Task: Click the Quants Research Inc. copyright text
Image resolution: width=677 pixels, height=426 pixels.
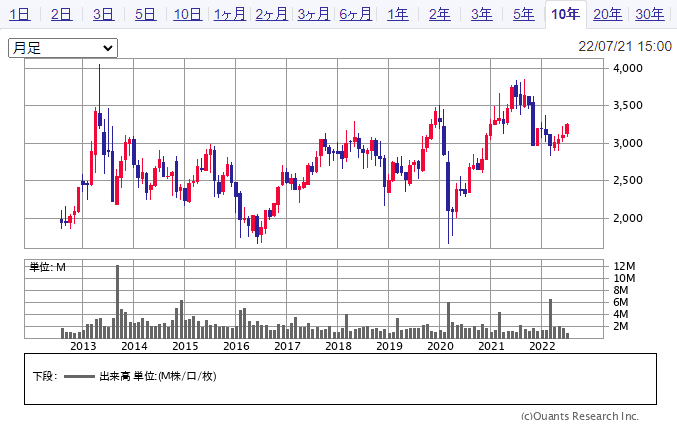Action: pos(580,416)
